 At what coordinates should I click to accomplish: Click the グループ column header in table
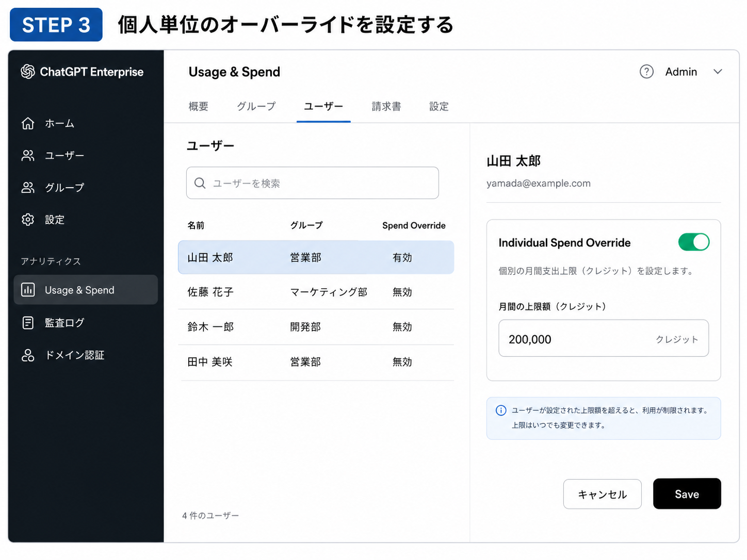click(x=306, y=225)
